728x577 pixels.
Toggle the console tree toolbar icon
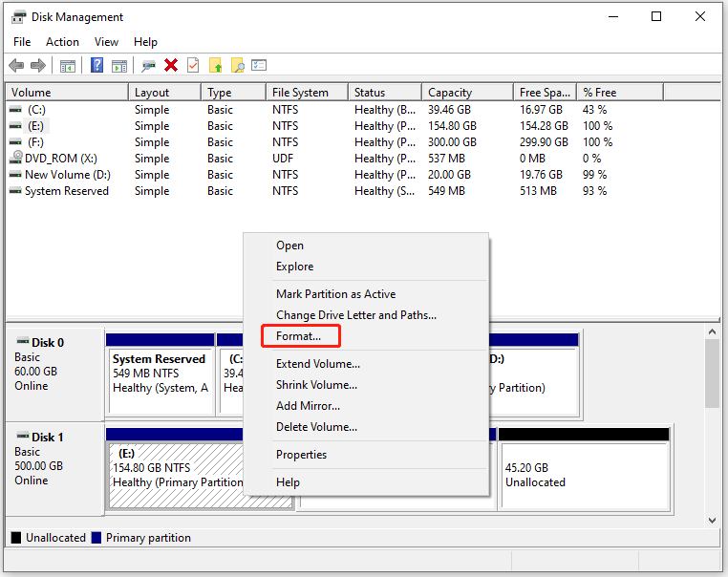point(68,66)
